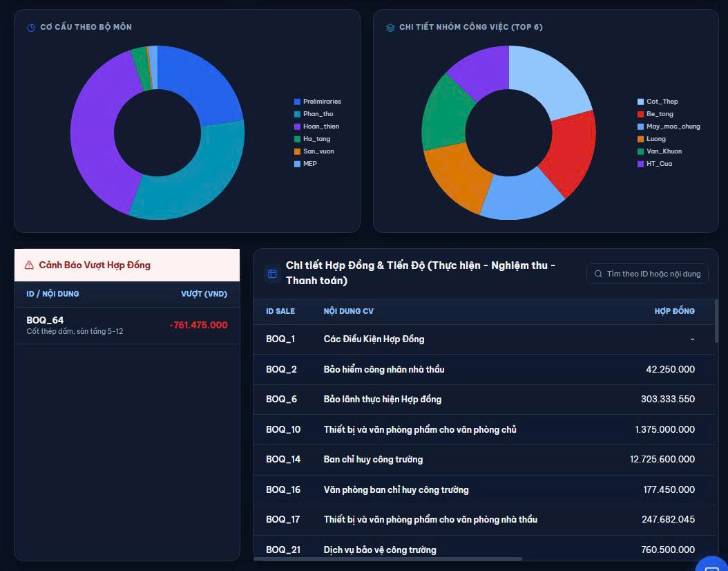Focus the Tìm theo ID hoặc nội dung search field
Image resolution: width=728 pixels, height=571 pixels.
pos(647,274)
